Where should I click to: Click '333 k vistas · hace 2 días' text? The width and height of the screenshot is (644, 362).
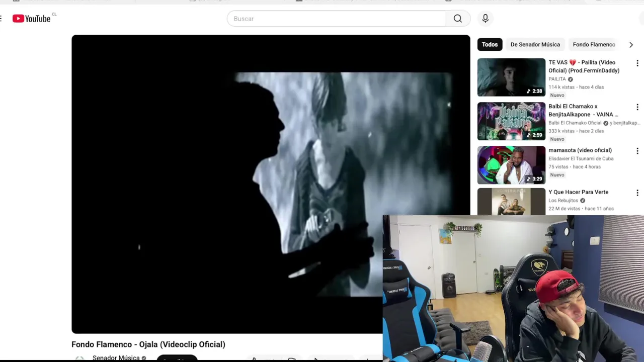(576, 131)
